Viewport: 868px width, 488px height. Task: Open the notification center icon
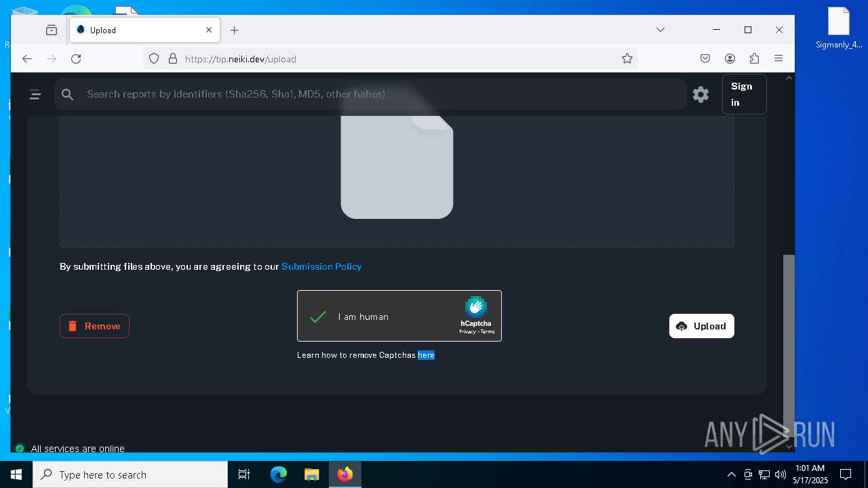point(846,474)
